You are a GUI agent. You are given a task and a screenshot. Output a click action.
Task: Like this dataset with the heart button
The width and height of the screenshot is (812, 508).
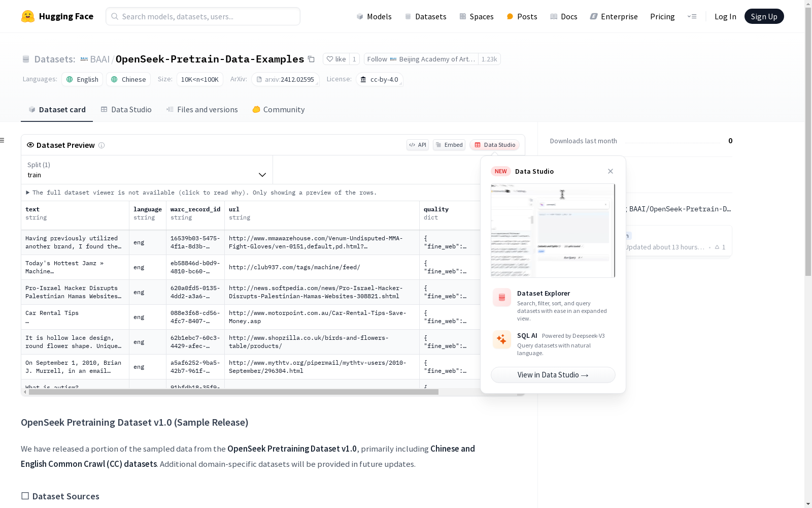point(336,59)
